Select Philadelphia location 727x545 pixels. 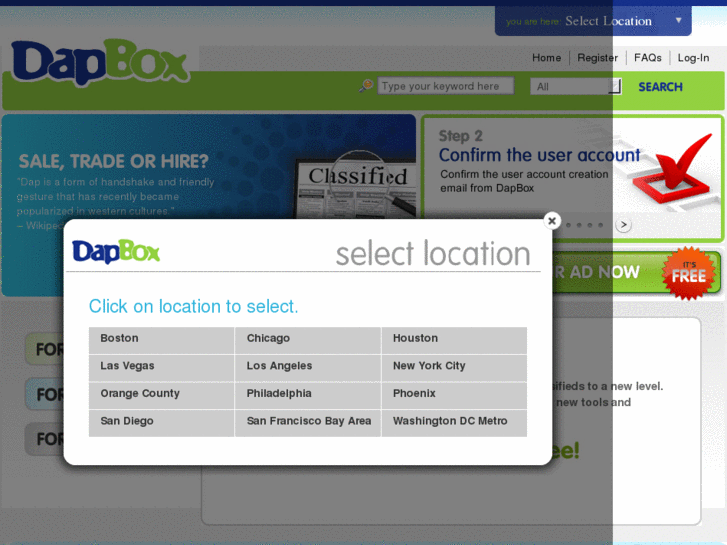pyautogui.click(x=308, y=396)
